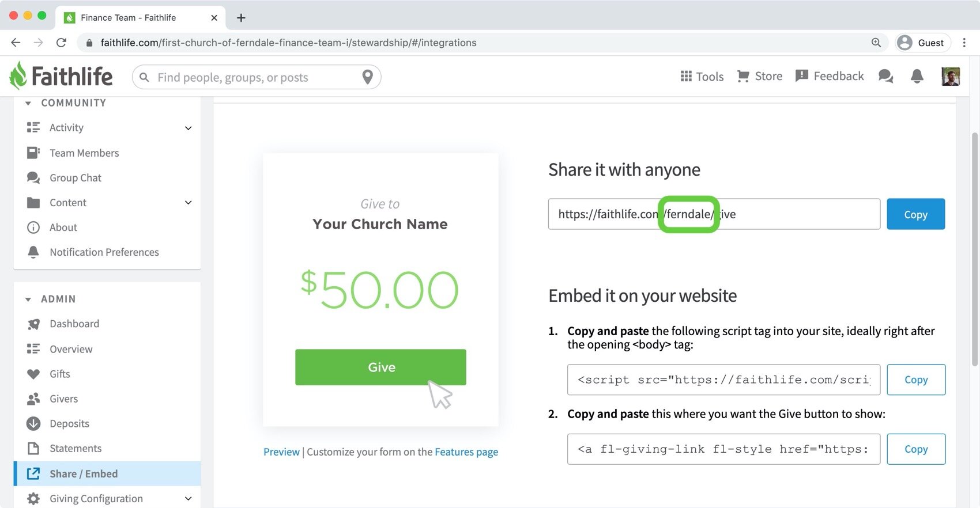The width and height of the screenshot is (980, 508).
Task: Open the messages chat bubble icon
Action: coord(885,76)
